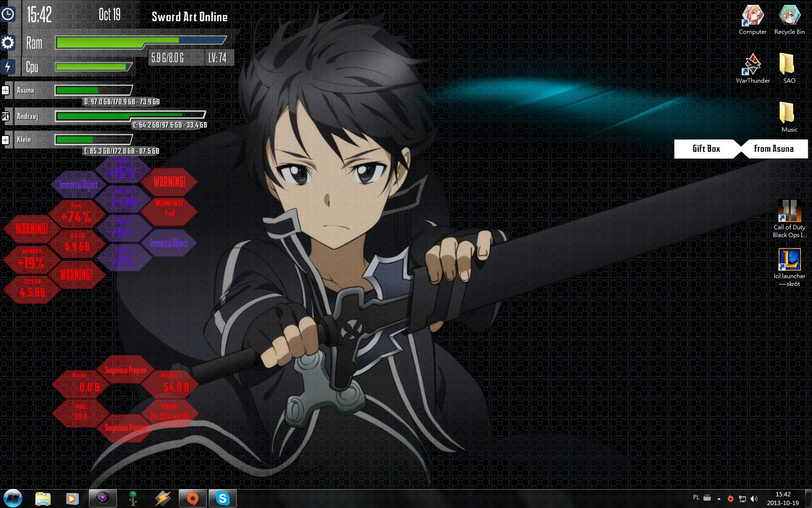Image resolution: width=812 pixels, height=508 pixels.
Task: Click the PC icon beside Andrzej
Action: click(5, 116)
